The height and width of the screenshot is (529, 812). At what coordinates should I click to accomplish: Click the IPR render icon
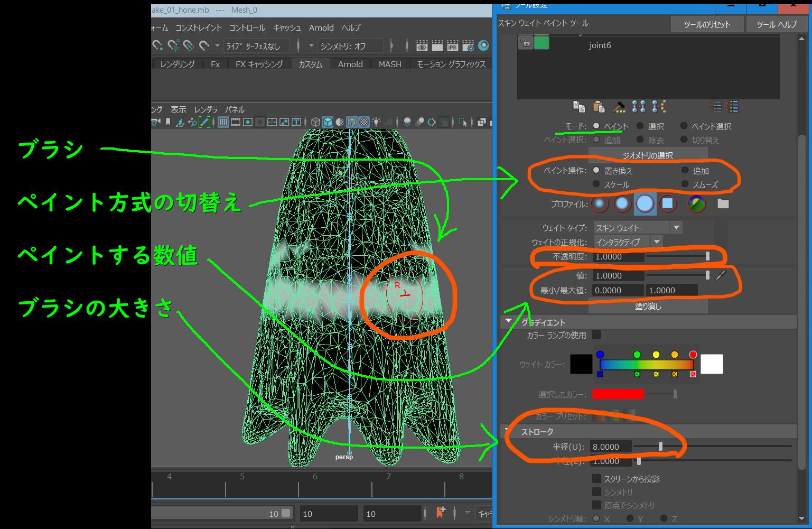click(x=452, y=46)
